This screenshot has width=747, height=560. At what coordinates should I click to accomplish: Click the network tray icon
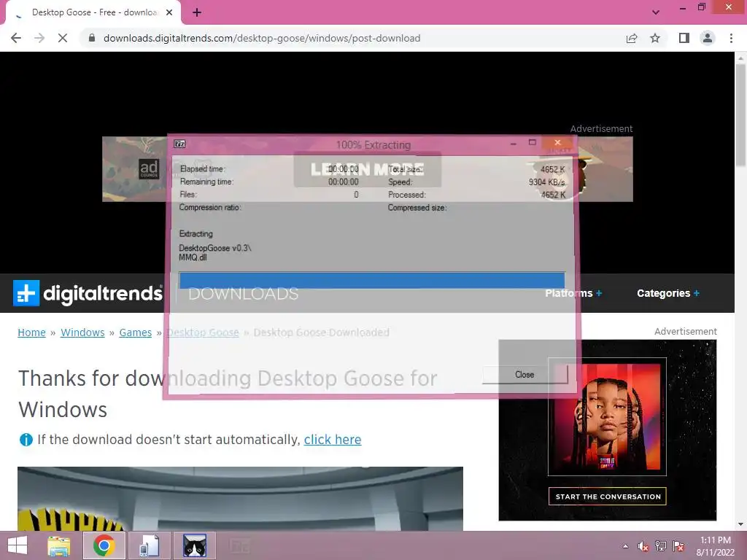coord(661,546)
